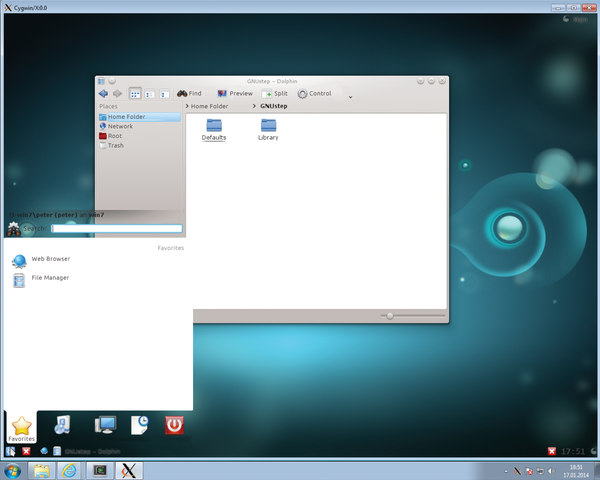
Task: Adjust the Dolphin zoom slider handle
Action: point(390,316)
